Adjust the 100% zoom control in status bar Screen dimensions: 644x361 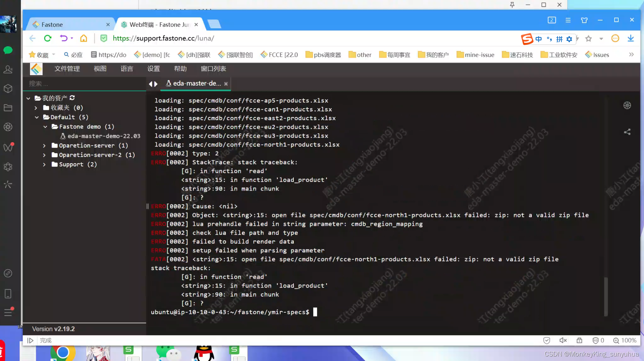coord(625,340)
